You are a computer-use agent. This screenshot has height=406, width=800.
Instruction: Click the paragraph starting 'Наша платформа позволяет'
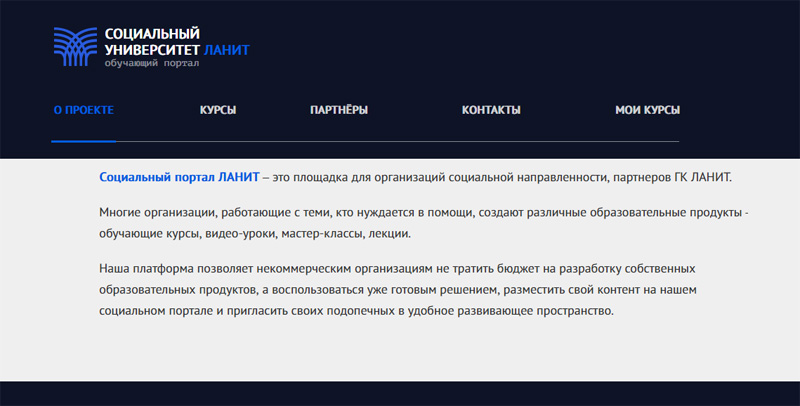coord(398,289)
